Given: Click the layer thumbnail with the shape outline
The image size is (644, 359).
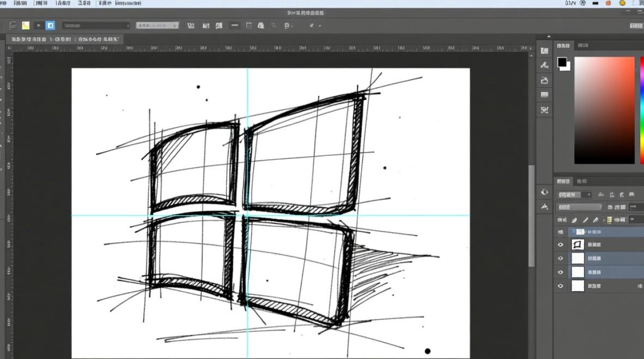Looking at the screenshot, I should pyautogui.click(x=577, y=245).
